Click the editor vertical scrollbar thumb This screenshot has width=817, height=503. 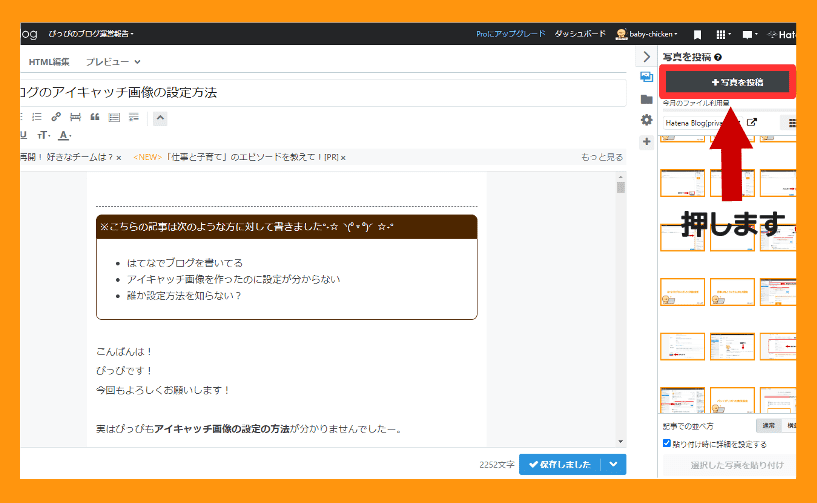pos(620,186)
